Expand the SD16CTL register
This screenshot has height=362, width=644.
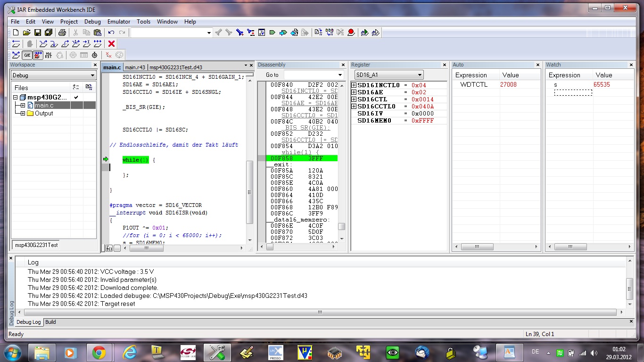(354, 99)
